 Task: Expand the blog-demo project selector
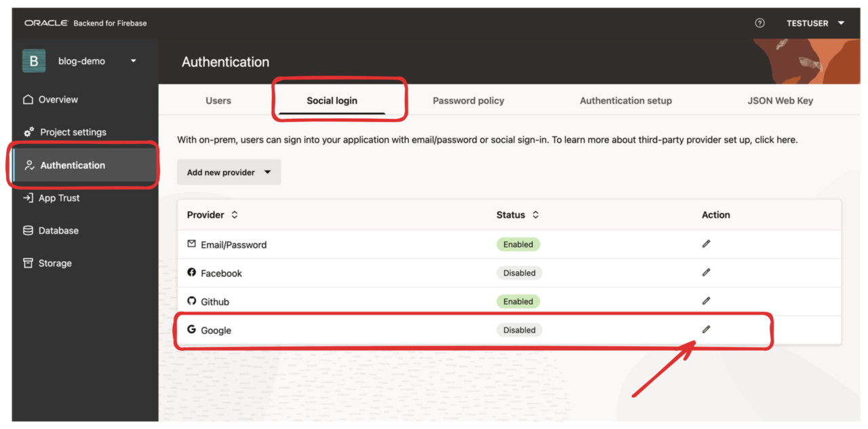tap(95, 61)
